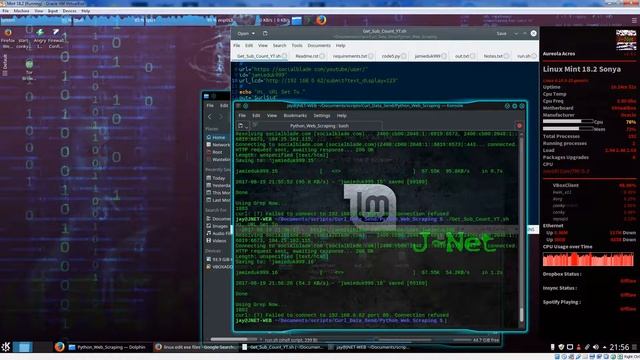Click Firefox icon in the top panel
640x360 pixels.
click(321, 20)
